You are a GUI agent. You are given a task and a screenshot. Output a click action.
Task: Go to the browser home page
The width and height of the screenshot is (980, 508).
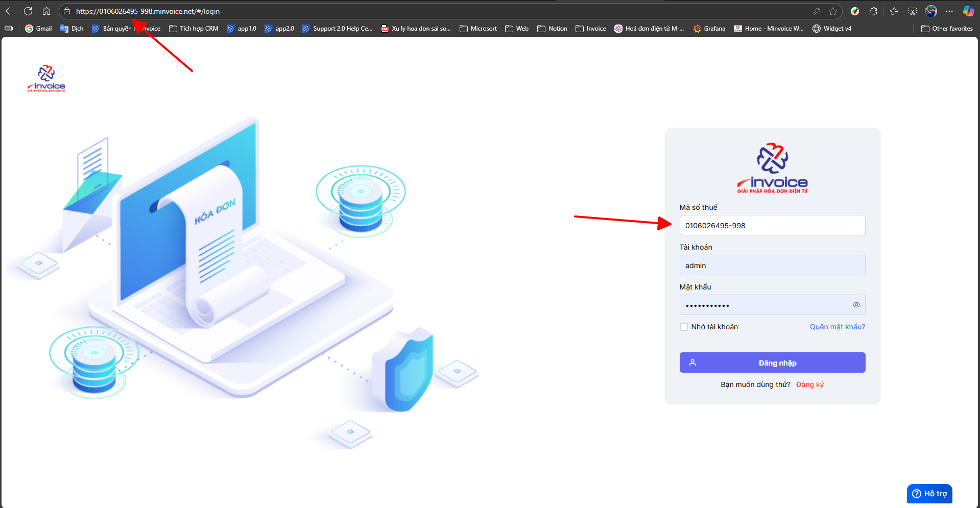click(x=46, y=11)
